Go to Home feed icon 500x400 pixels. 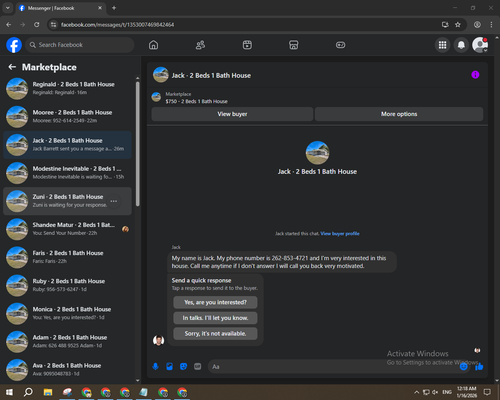click(153, 45)
